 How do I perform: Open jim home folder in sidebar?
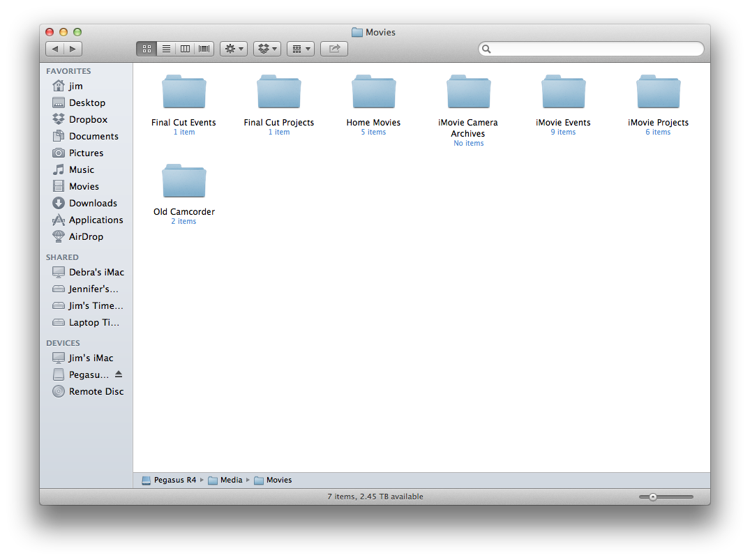pyautogui.click(x=86, y=86)
